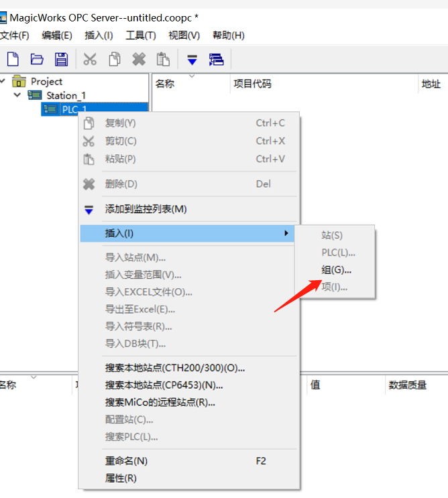This screenshot has width=448, height=498.
Task: Choose 剪切(C) from context menu
Action: pyautogui.click(x=188, y=141)
